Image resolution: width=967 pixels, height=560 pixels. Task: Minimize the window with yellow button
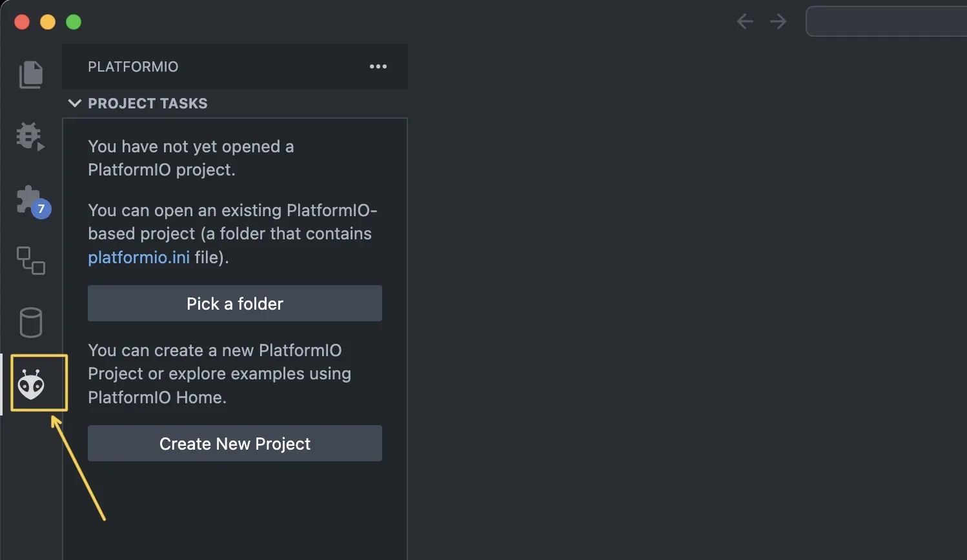(48, 22)
